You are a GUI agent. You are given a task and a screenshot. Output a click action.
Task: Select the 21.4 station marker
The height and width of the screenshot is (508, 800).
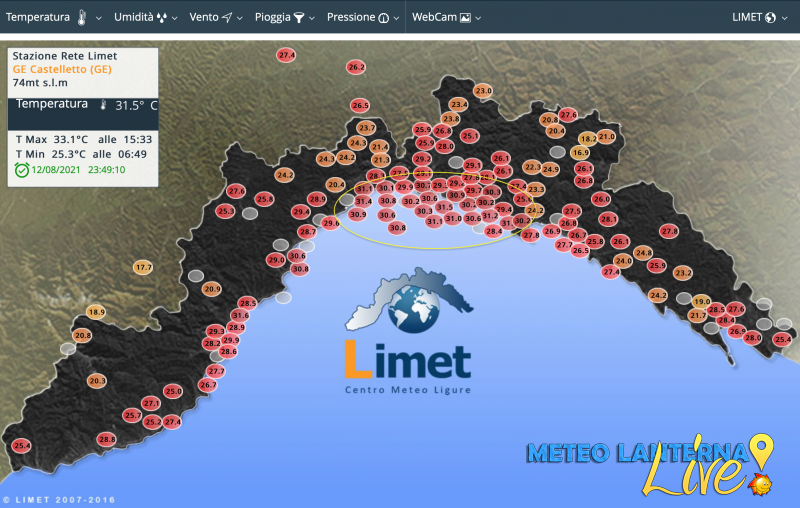coord(379,147)
